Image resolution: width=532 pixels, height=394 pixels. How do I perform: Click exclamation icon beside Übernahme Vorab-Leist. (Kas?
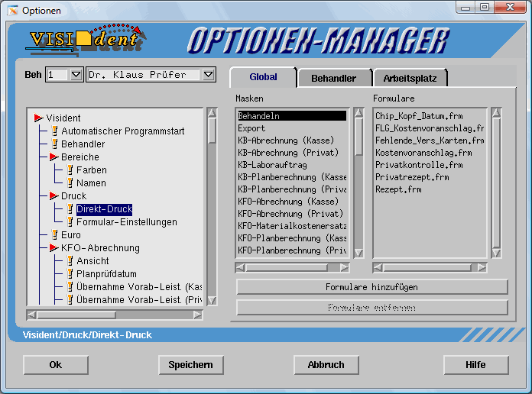pos(70,287)
